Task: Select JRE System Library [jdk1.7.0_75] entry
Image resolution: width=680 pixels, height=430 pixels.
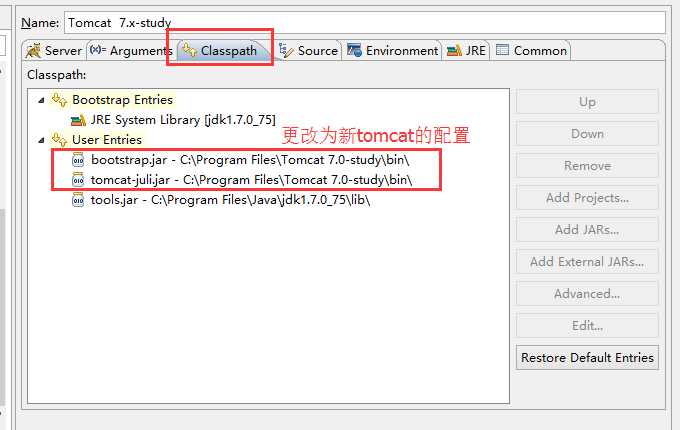Action: click(183, 120)
